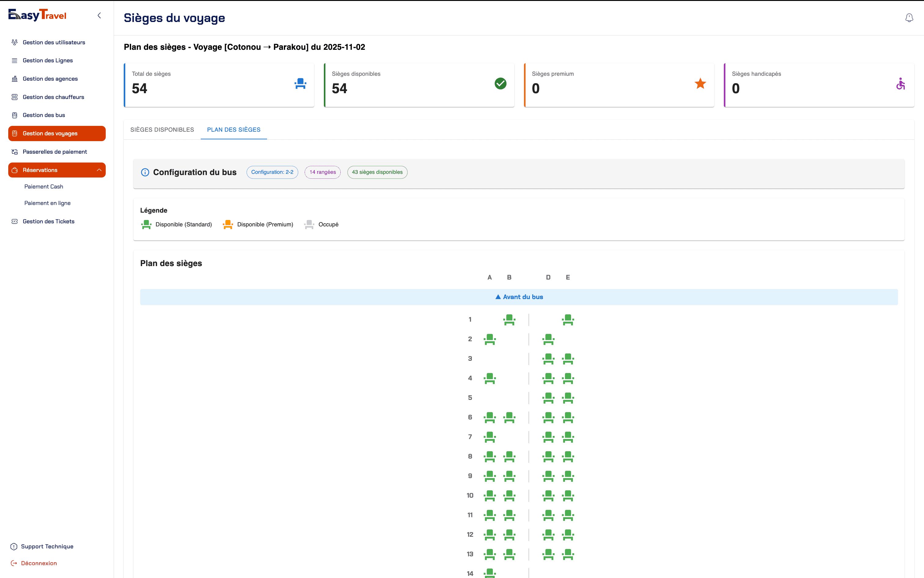
Task: Select Gestion des voyages
Action: tap(57, 134)
